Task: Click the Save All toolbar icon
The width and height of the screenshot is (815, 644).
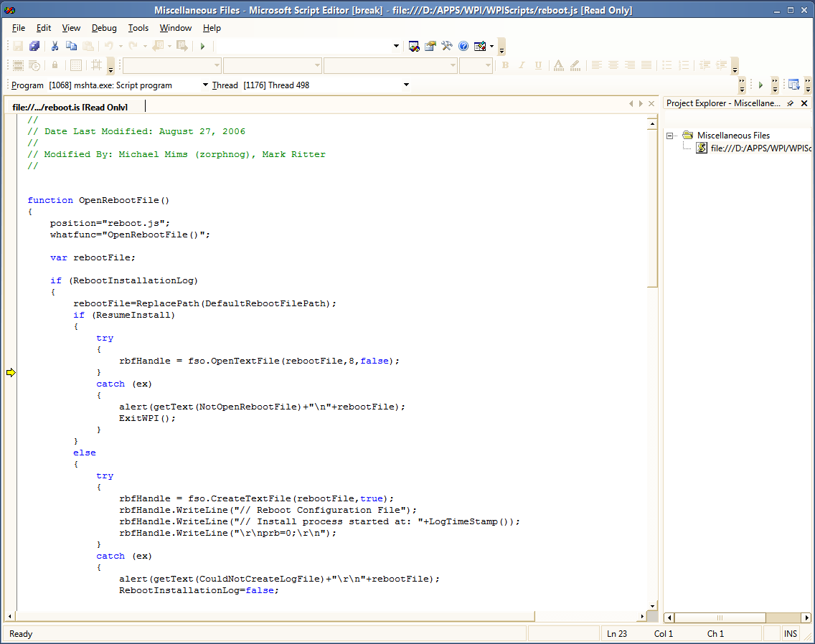Action: pyautogui.click(x=34, y=46)
